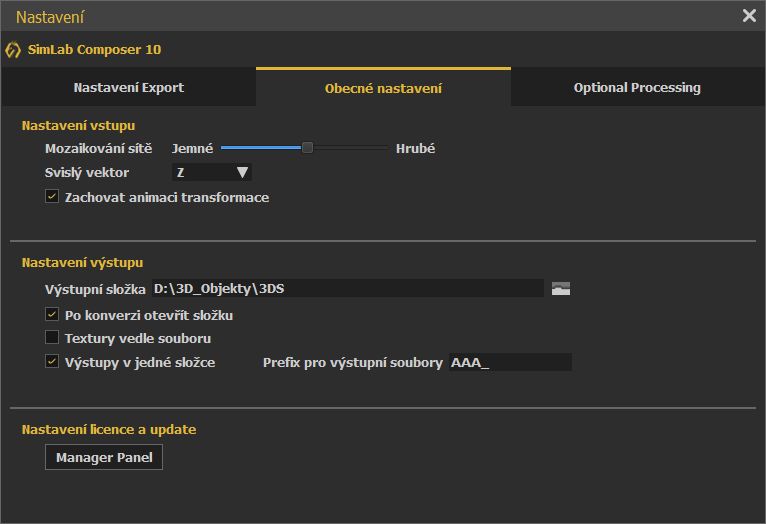Toggle Výstupy v jedné složce checkbox
This screenshot has width=766, height=524.
pyautogui.click(x=52, y=361)
